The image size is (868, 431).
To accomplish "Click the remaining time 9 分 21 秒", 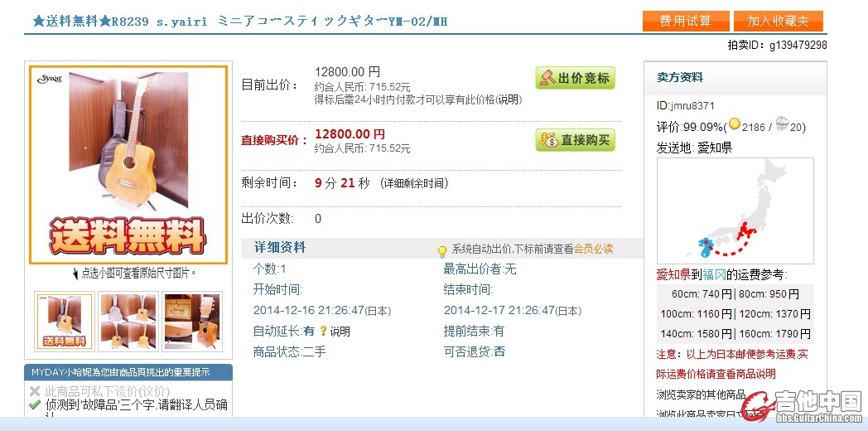I will 342,183.
